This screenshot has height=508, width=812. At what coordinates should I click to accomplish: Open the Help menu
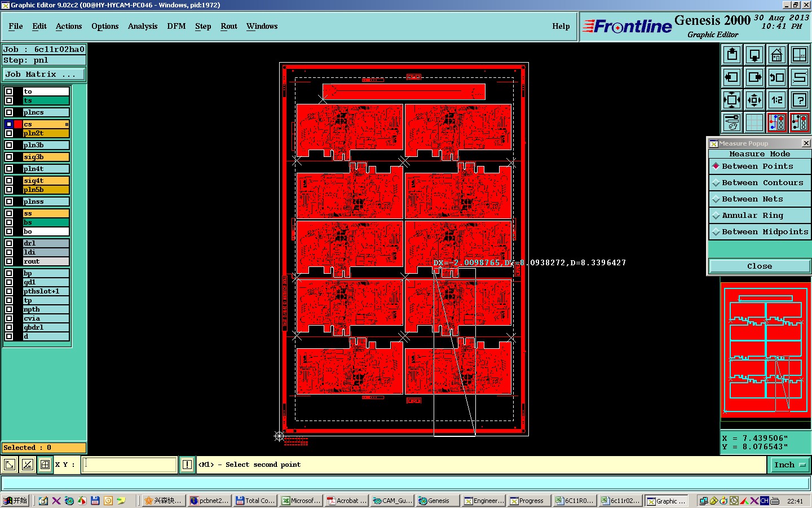coord(561,27)
